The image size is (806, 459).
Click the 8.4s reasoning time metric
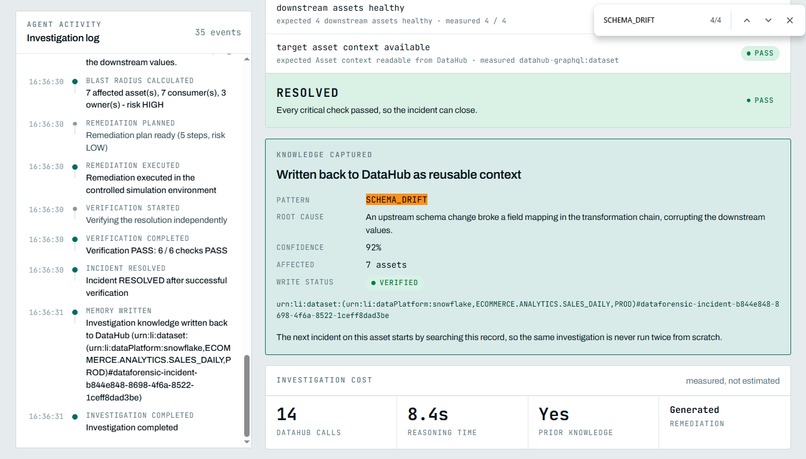click(x=462, y=423)
